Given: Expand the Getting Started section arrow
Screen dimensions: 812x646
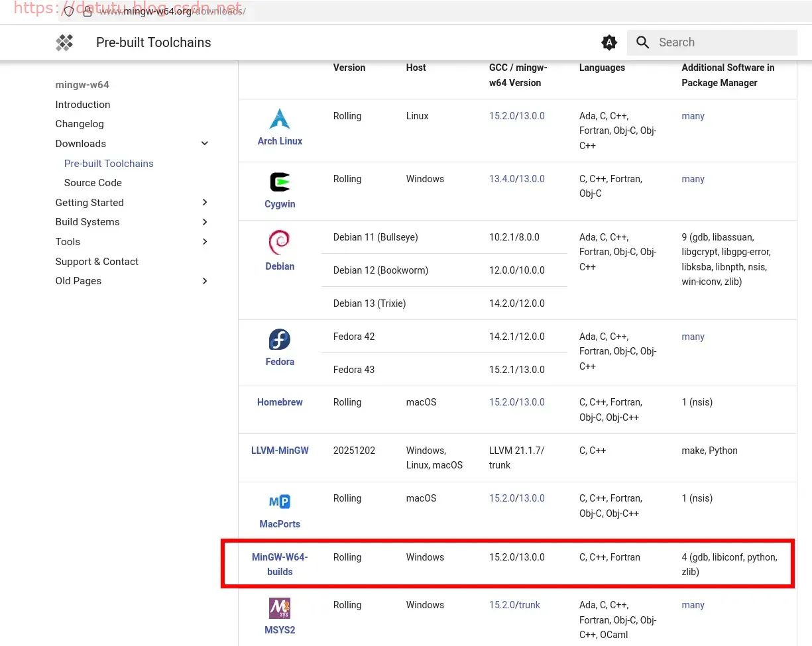Looking at the screenshot, I should pos(205,203).
